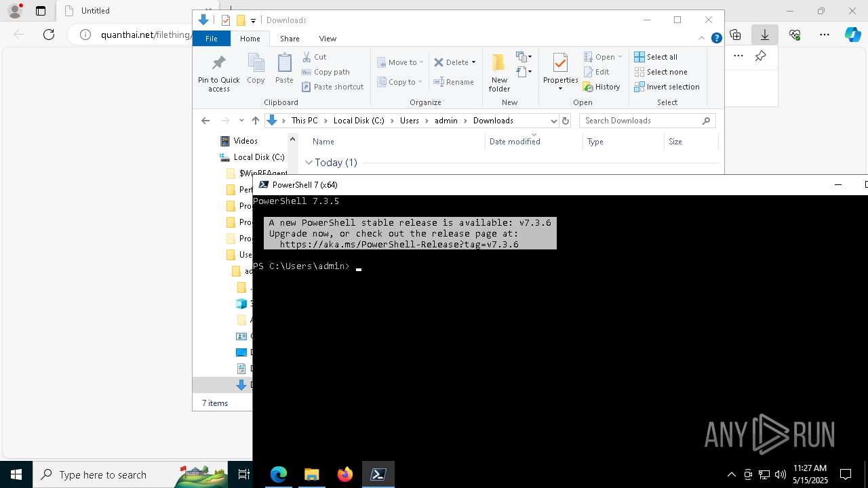Show hidden tray icons
868x488 pixels.
pos(731,474)
